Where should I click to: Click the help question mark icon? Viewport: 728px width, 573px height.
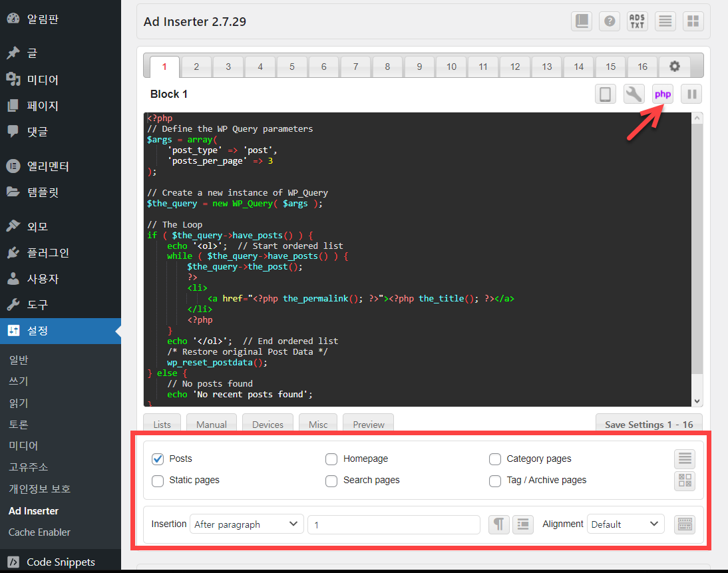pyautogui.click(x=610, y=21)
